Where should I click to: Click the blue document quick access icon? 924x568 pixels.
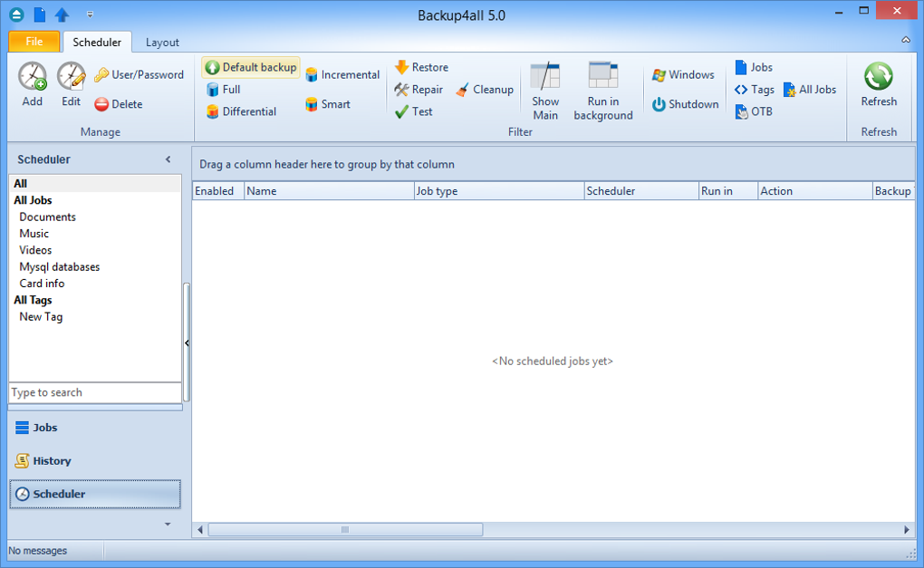click(x=40, y=14)
